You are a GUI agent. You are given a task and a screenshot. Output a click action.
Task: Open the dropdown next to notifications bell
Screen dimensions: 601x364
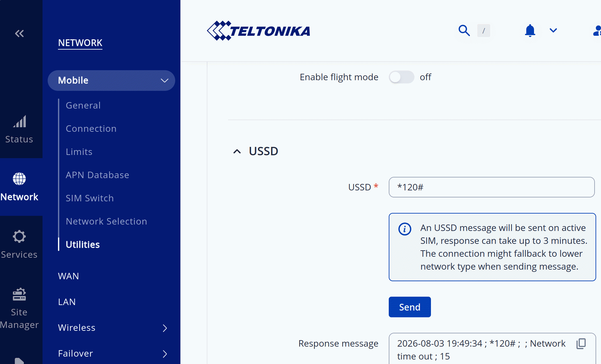tap(553, 31)
